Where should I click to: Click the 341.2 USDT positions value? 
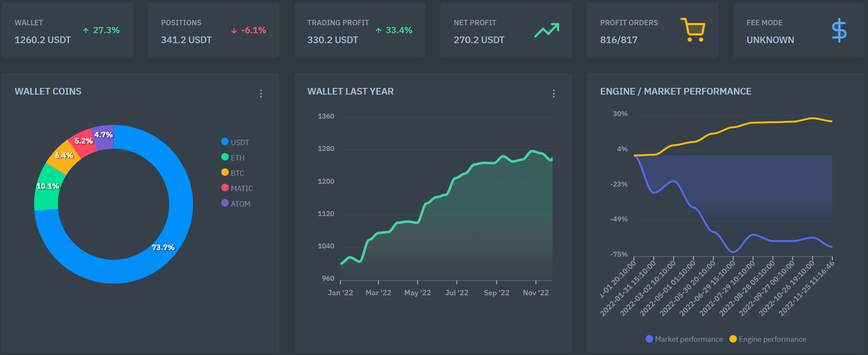tap(186, 40)
